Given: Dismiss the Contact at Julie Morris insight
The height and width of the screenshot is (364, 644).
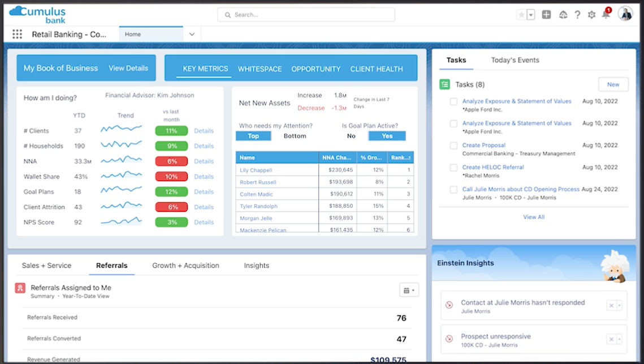Looking at the screenshot, I should [x=612, y=305].
